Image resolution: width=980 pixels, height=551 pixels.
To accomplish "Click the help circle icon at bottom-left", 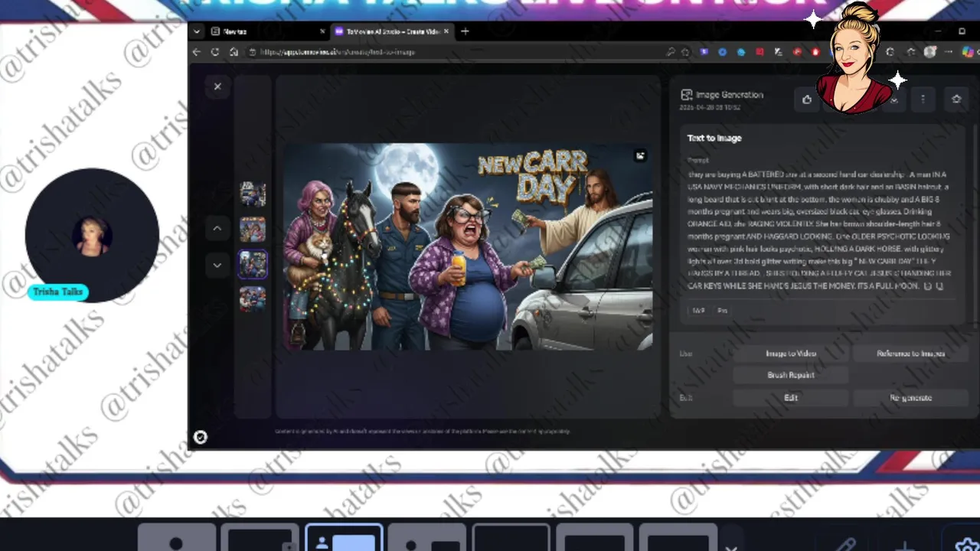I will point(200,437).
